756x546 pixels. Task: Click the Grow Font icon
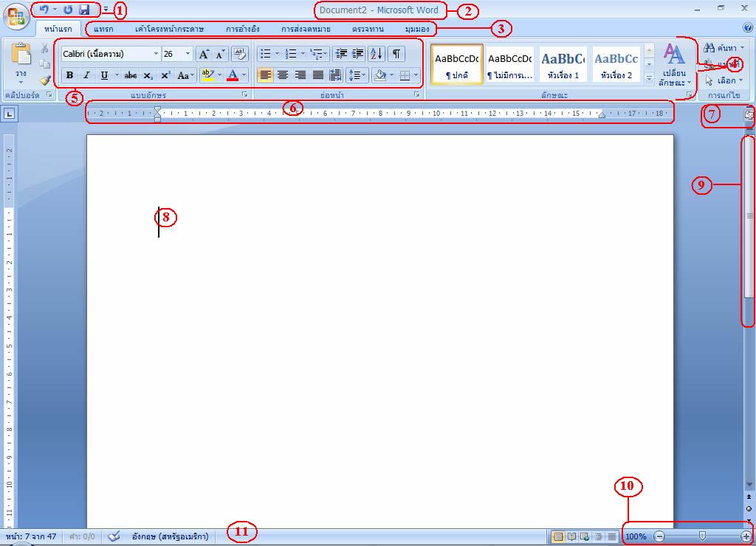204,54
